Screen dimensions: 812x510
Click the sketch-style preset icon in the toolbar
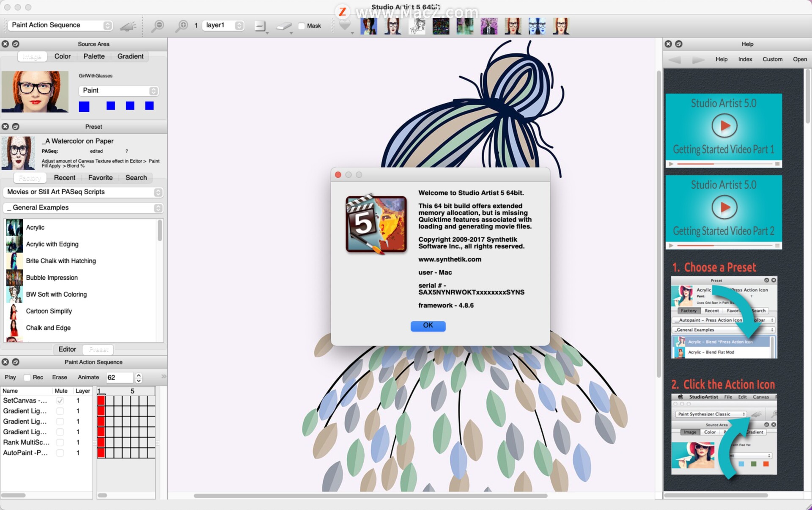(x=417, y=26)
